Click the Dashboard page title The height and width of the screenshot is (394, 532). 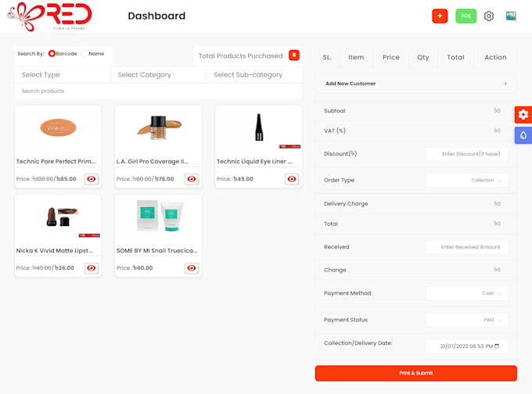click(156, 16)
